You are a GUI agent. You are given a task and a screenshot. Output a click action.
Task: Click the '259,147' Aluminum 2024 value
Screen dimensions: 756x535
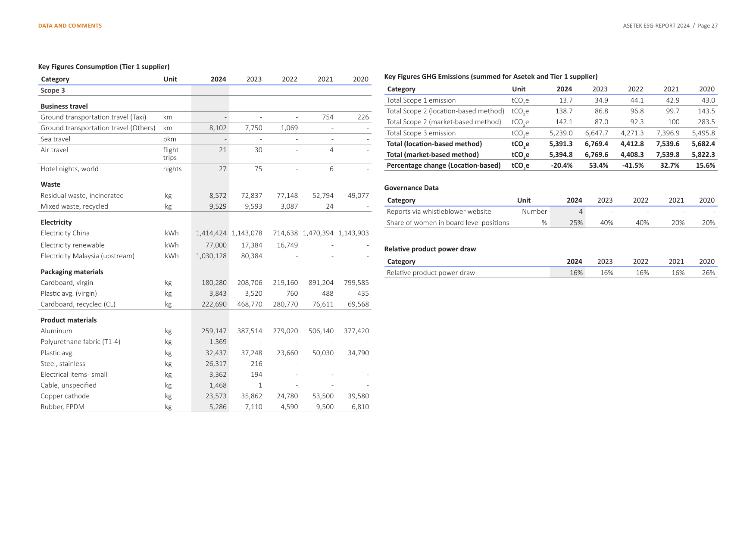[x=214, y=331]
